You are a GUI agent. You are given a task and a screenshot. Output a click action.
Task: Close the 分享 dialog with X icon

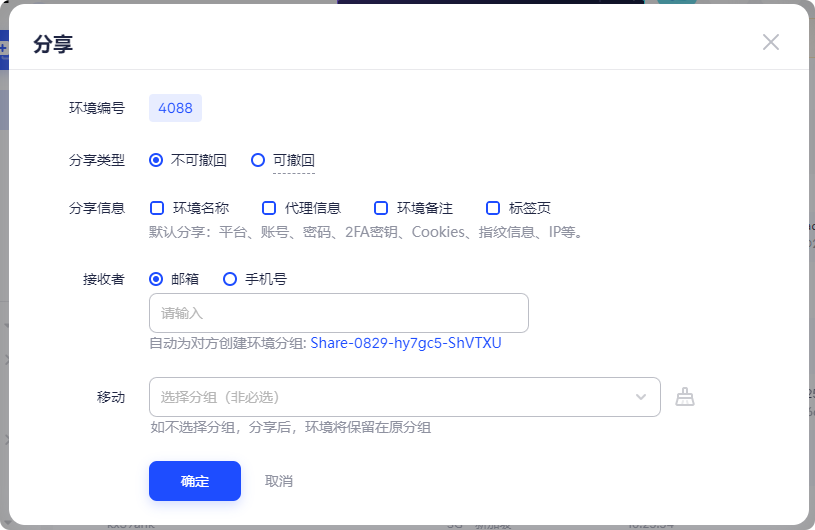[x=770, y=42]
